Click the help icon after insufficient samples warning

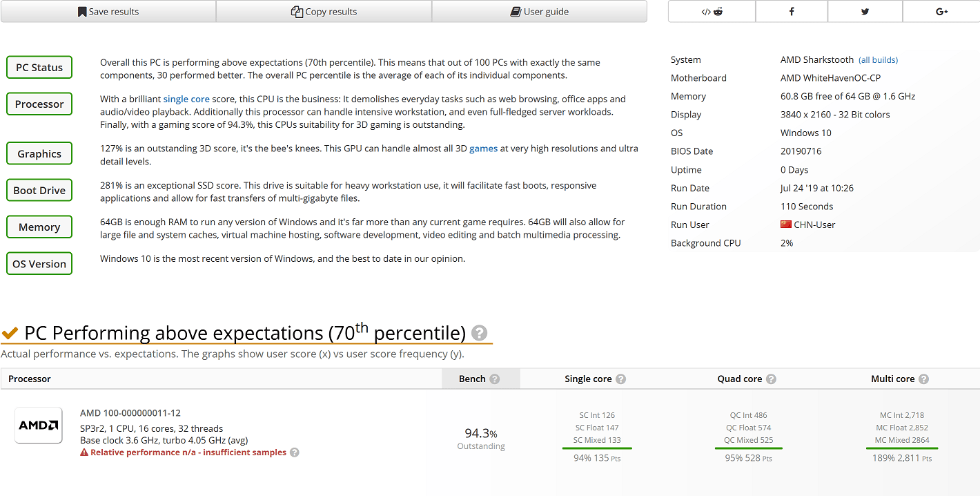tap(295, 452)
